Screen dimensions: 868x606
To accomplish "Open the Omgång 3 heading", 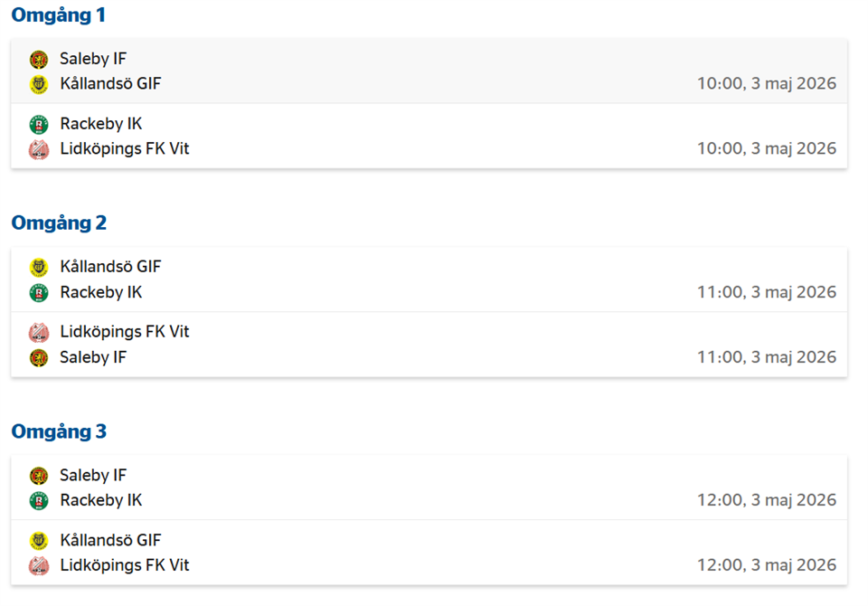I will click(x=59, y=431).
